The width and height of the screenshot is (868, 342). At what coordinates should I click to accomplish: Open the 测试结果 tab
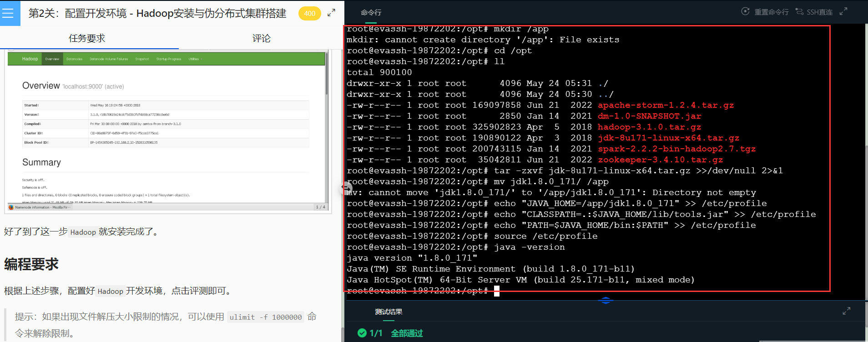[389, 312]
